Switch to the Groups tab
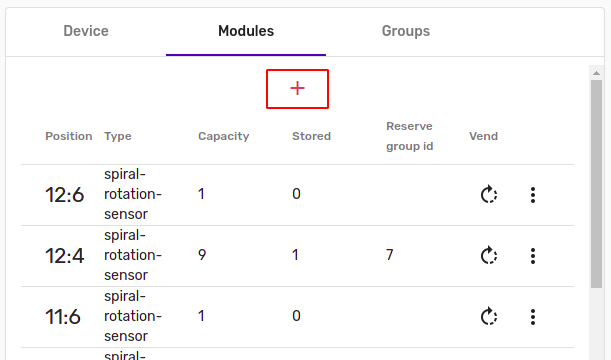 (x=406, y=31)
